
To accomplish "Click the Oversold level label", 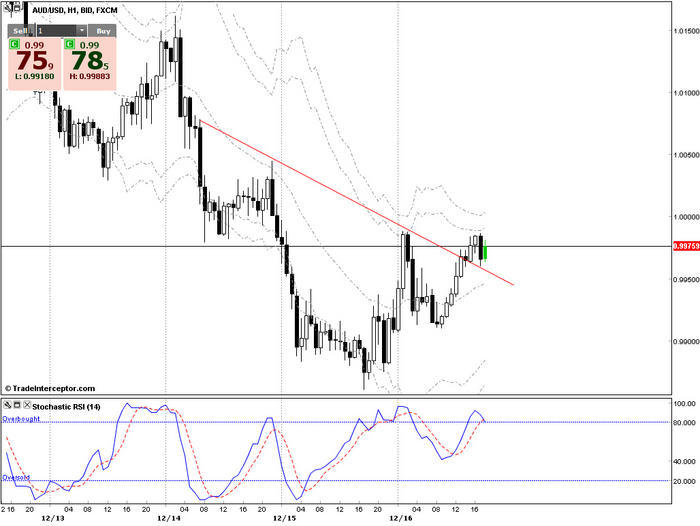I will point(17,478).
